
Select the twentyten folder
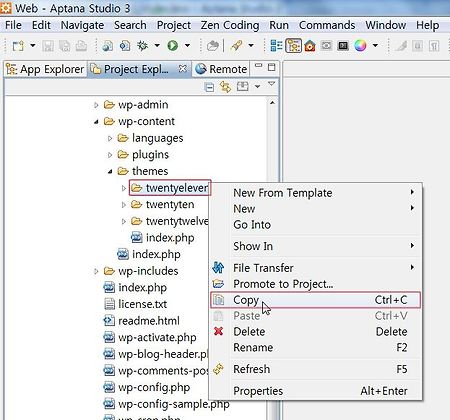coord(163,204)
